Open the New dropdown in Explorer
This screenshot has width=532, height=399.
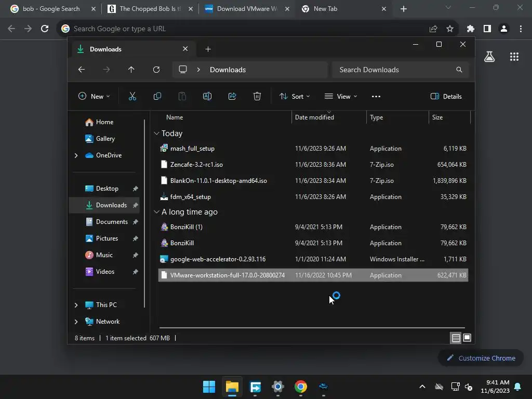94,96
